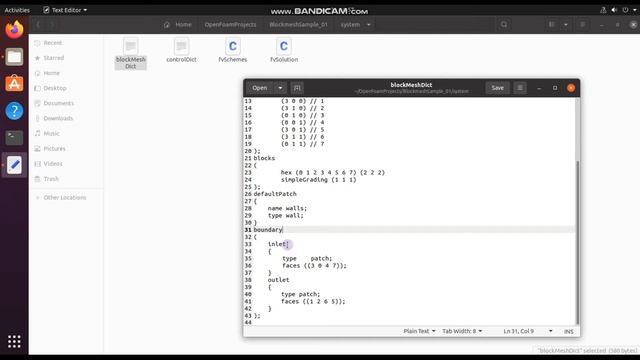Click 'faces ((3 0 4 7));' on line 36

pyautogui.click(x=314, y=266)
